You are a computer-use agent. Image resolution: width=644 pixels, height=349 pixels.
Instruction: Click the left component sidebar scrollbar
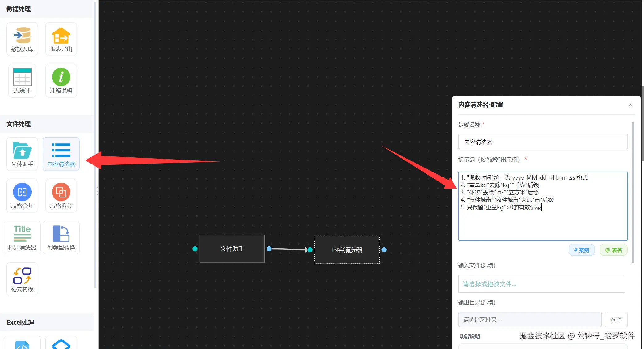point(95,145)
